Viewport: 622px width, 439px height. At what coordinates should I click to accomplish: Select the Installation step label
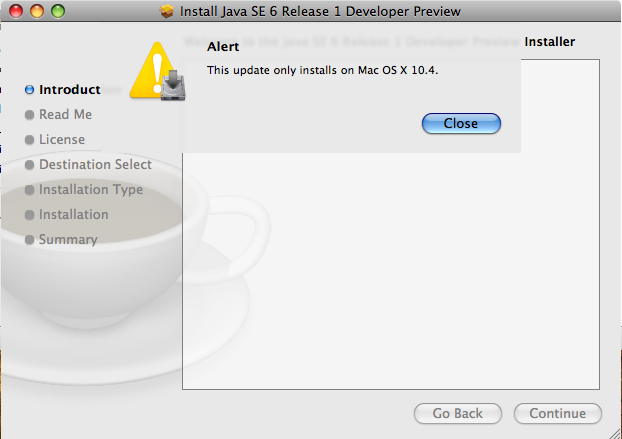73,215
